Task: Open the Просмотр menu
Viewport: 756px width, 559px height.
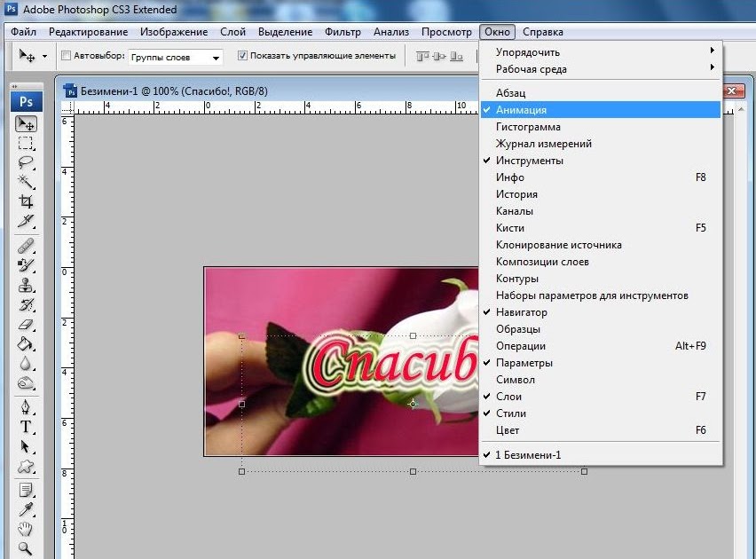Action: (x=446, y=32)
